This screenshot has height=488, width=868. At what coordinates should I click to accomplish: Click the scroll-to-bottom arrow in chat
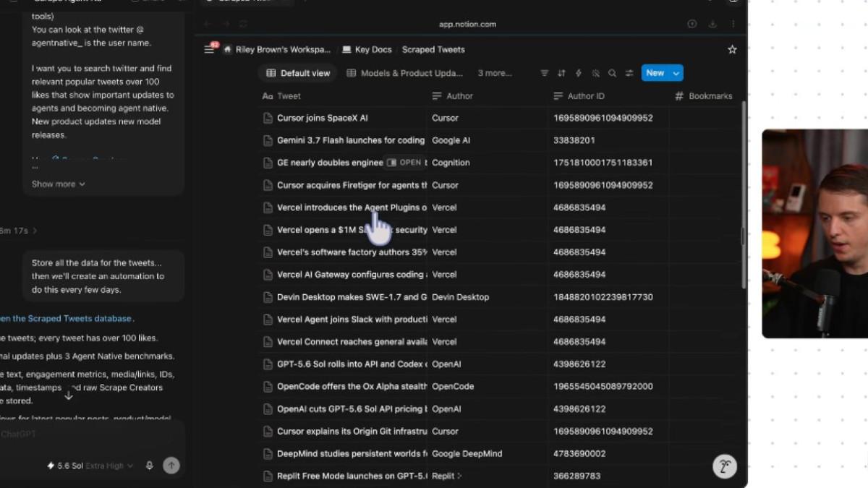point(69,395)
